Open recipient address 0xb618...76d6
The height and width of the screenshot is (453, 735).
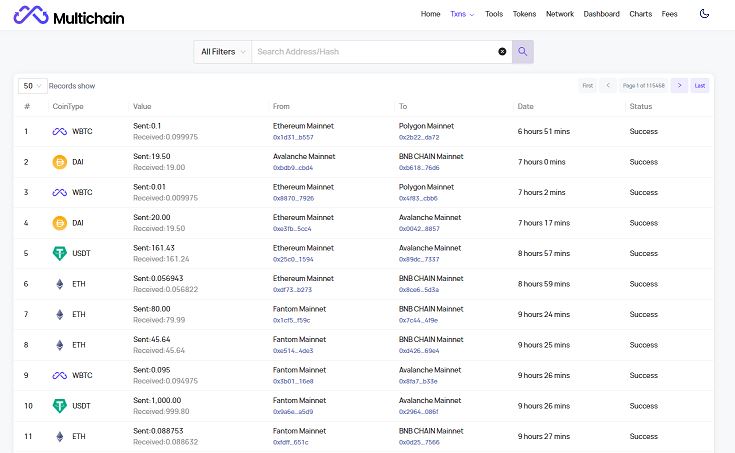419,168
